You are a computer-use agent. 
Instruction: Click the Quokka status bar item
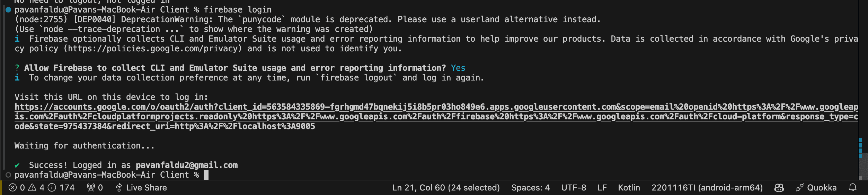tap(816, 188)
